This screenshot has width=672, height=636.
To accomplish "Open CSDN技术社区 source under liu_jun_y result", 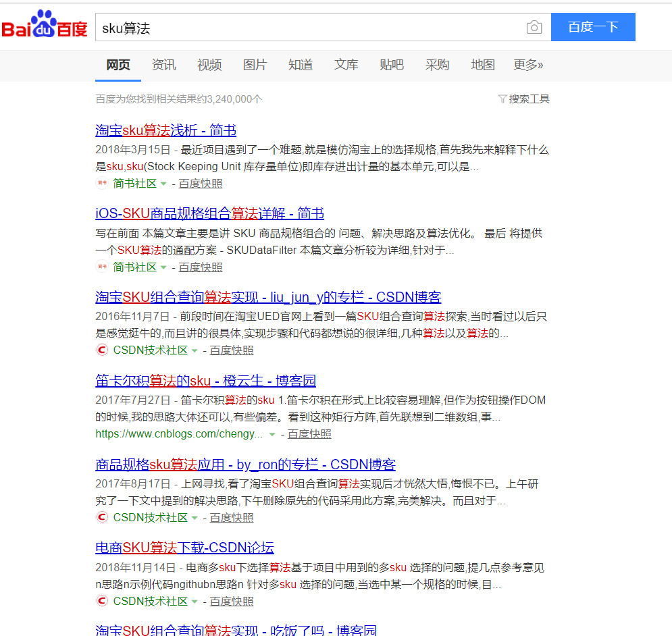I will click(x=151, y=350).
